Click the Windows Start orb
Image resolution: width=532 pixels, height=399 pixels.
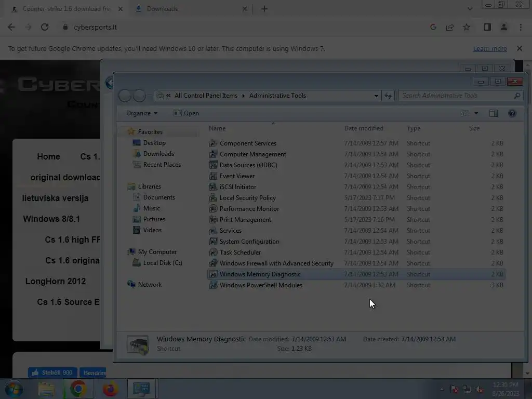(14, 389)
